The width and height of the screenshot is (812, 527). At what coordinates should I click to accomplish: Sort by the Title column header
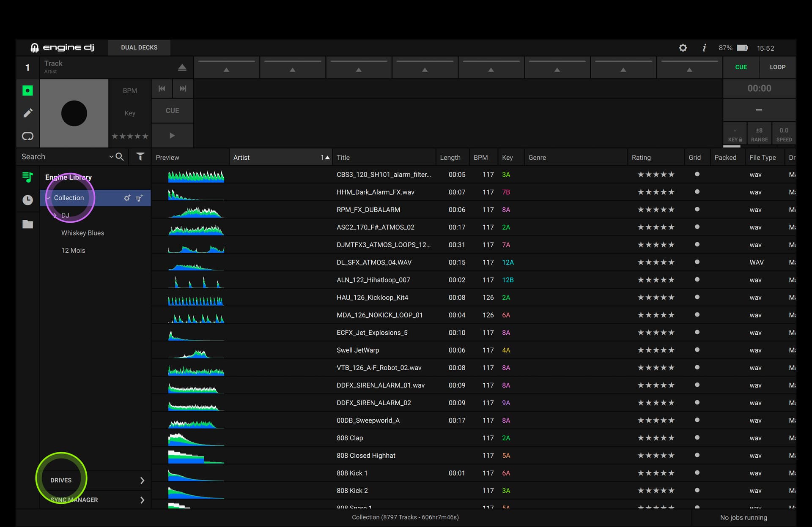[384, 157]
